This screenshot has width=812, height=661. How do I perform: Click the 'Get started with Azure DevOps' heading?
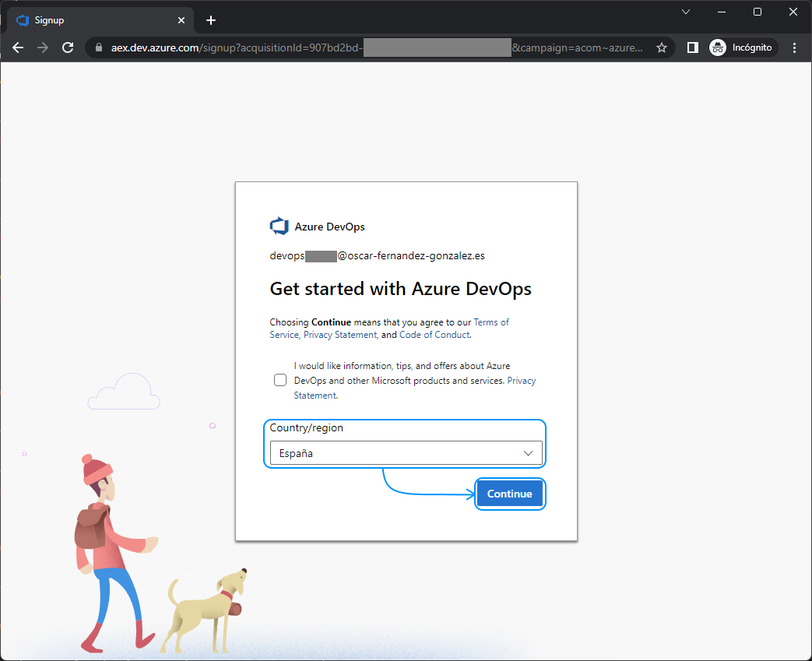point(400,289)
